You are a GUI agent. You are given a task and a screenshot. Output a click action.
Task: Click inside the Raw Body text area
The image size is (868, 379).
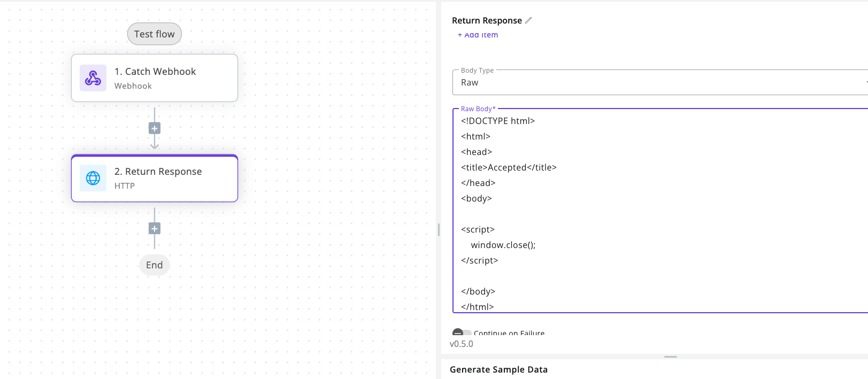point(660,211)
